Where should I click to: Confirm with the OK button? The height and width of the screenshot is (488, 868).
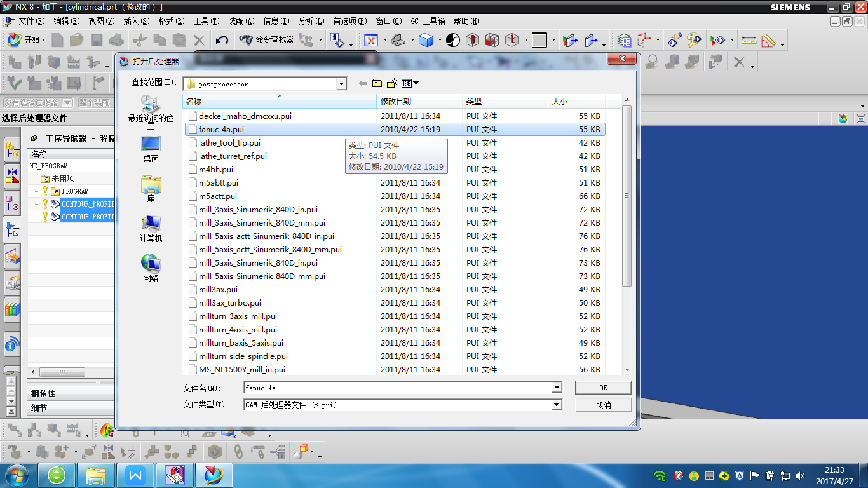pyautogui.click(x=603, y=388)
